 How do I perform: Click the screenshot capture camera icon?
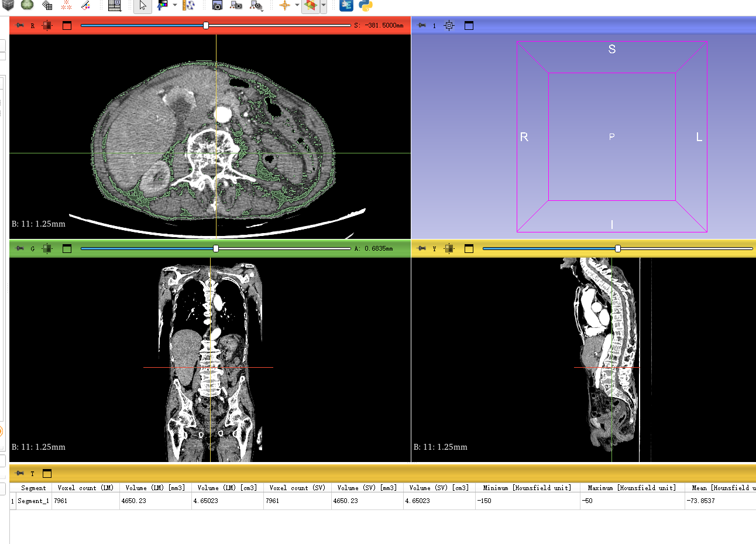217,6
